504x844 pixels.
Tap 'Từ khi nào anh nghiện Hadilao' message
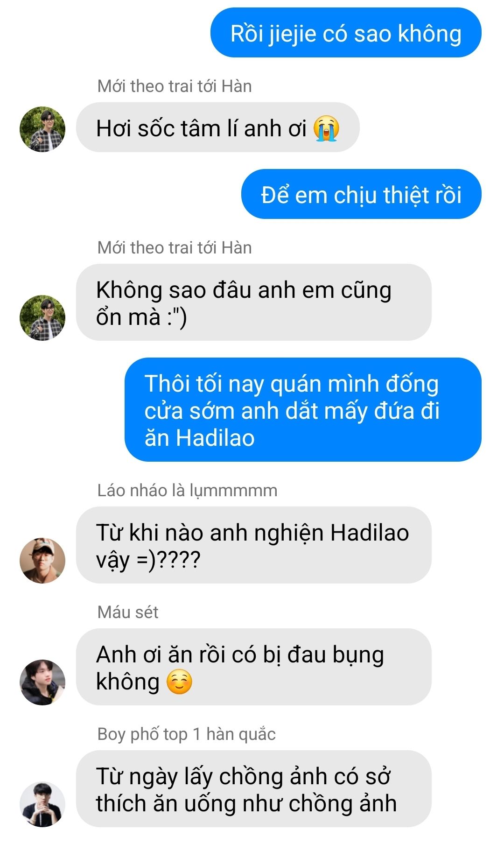pyautogui.click(x=254, y=545)
